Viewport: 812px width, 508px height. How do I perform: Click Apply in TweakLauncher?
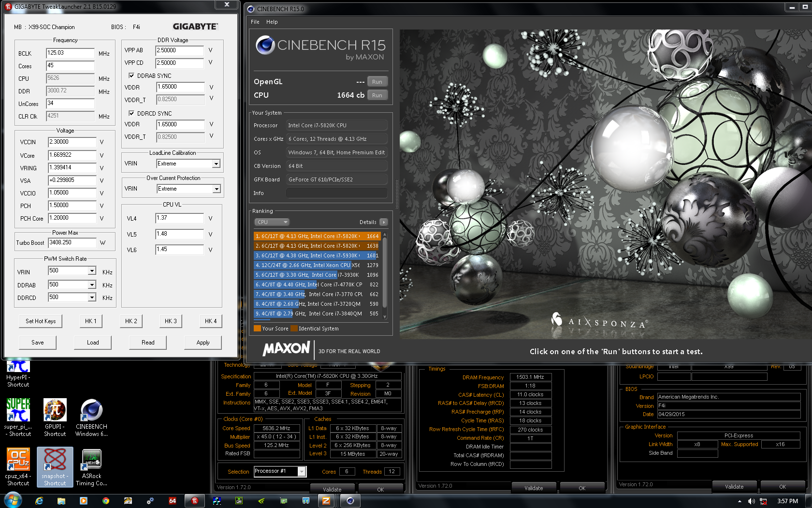[x=203, y=343]
